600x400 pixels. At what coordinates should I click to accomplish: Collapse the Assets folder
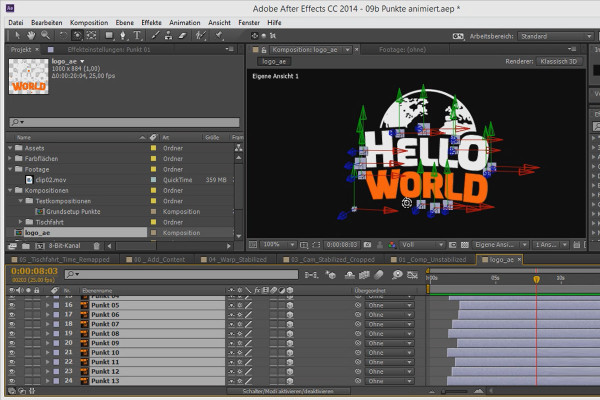click(10, 148)
